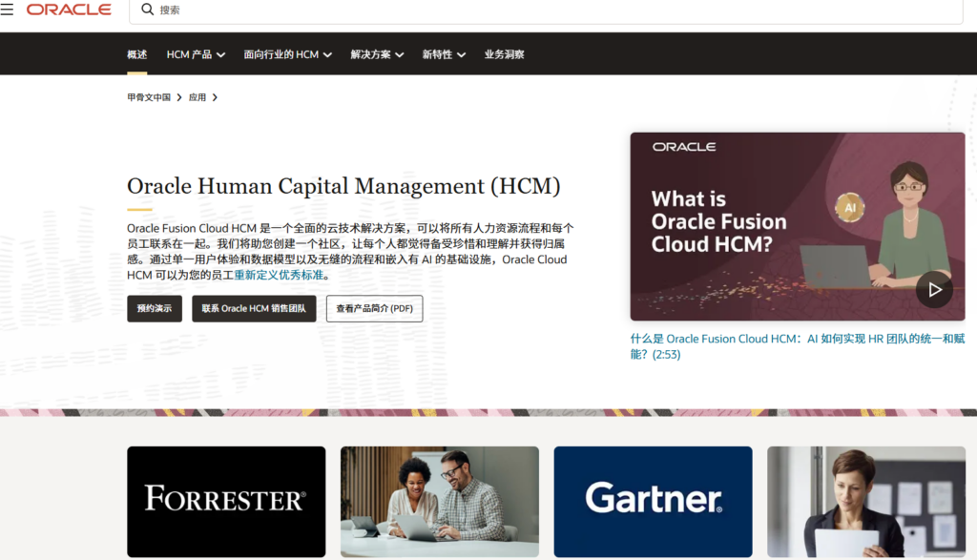Click the 甲骨文中国 breadcrumb link
Viewport: 977px width, 560px height.
click(x=149, y=97)
